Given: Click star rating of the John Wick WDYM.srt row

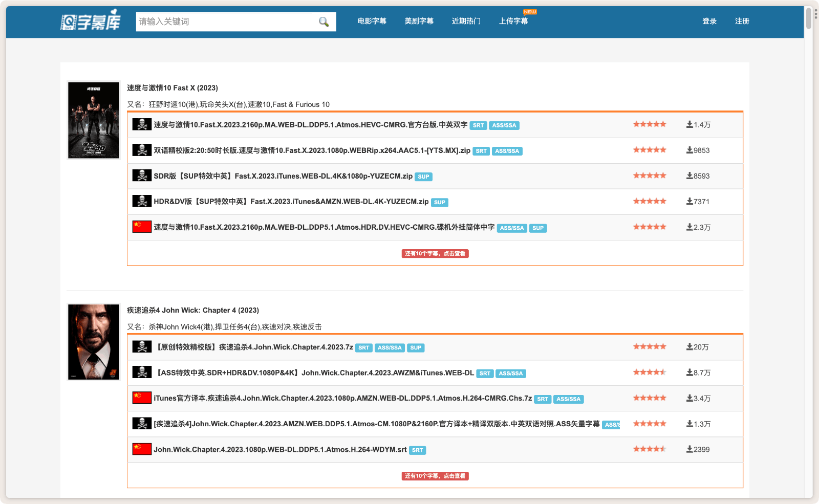Looking at the screenshot, I should pos(650,449).
